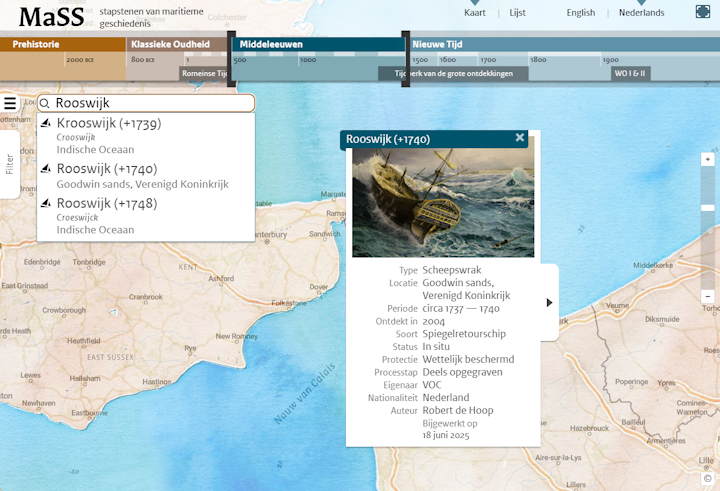Expand the Filter side panel

10,164
